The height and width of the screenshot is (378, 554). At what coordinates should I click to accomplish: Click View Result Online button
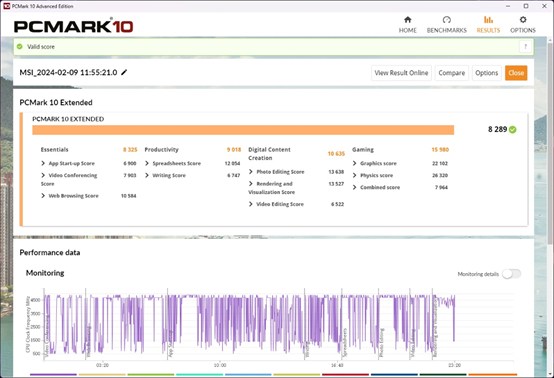pos(401,73)
